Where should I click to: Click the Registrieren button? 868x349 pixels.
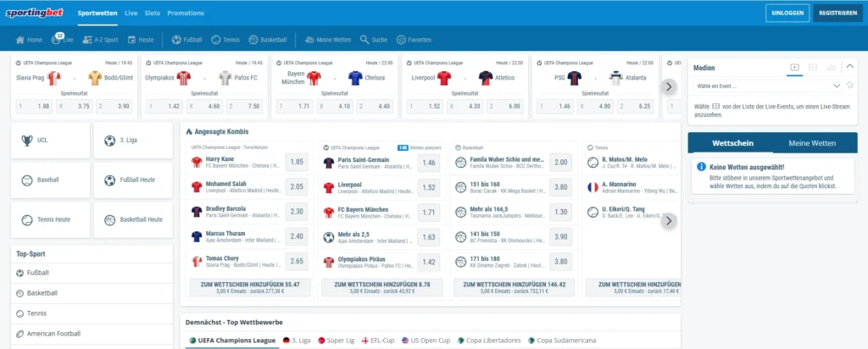tap(838, 14)
